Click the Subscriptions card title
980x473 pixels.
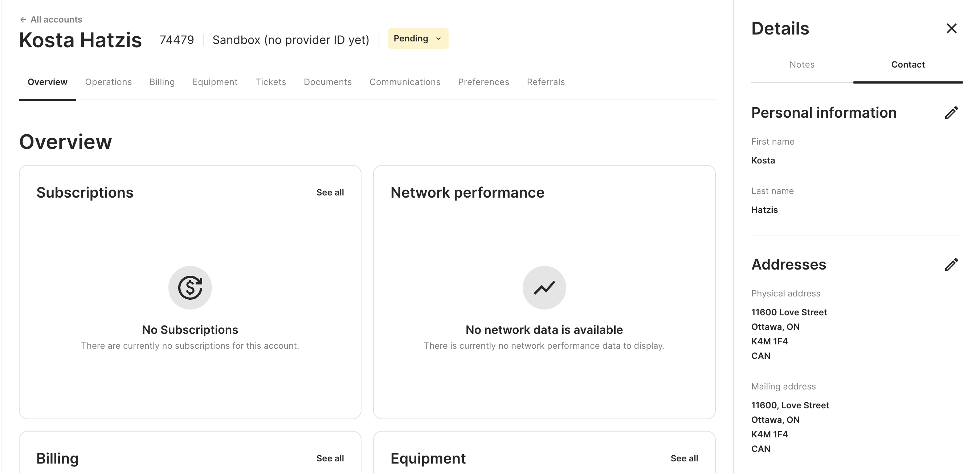[x=85, y=193]
